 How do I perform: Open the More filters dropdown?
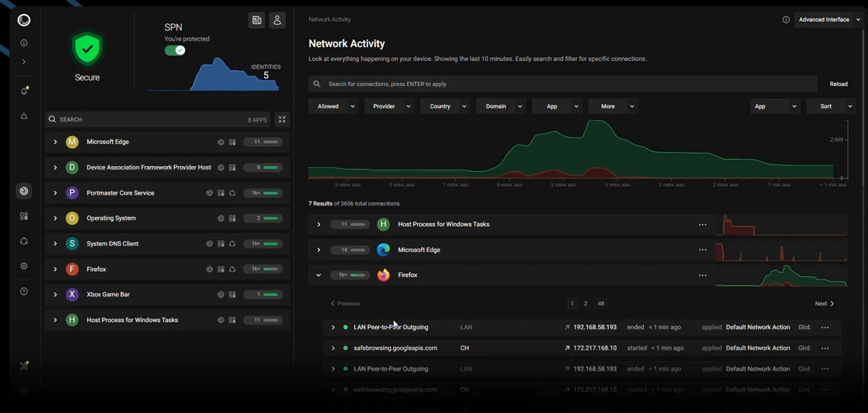tap(613, 106)
